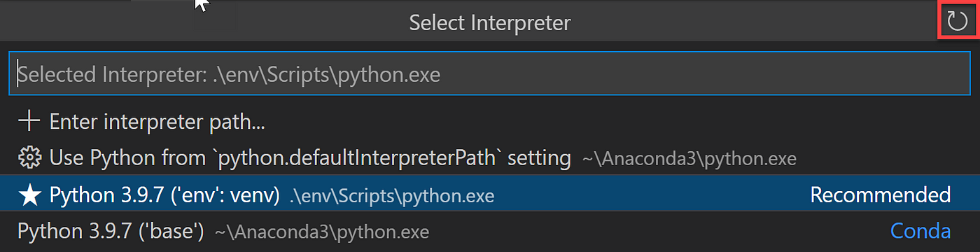Click .\env\Scripts\python.exe path in the venv row
This screenshot has height=252, width=980.
point(392,196)
